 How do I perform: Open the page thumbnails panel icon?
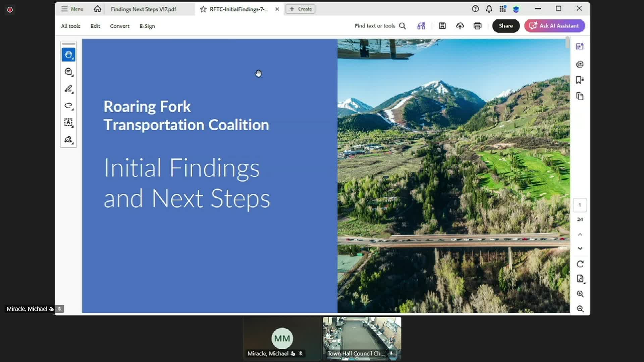tap(580, 96)
